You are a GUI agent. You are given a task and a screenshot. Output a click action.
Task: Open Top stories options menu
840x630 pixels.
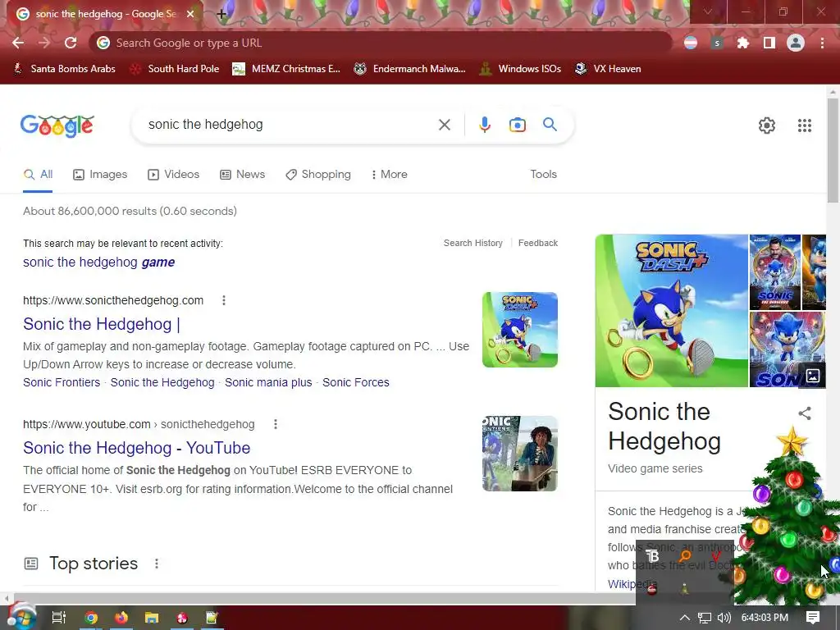(157, 564)
